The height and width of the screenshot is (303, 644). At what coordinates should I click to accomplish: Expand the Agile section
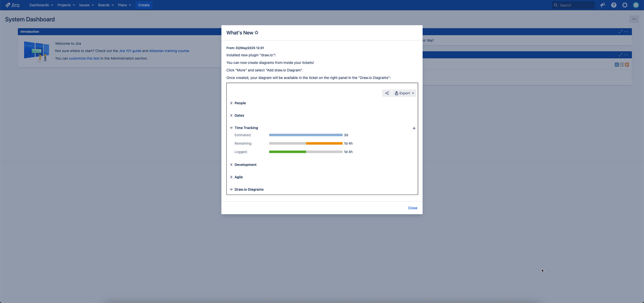tap(231, 177)
